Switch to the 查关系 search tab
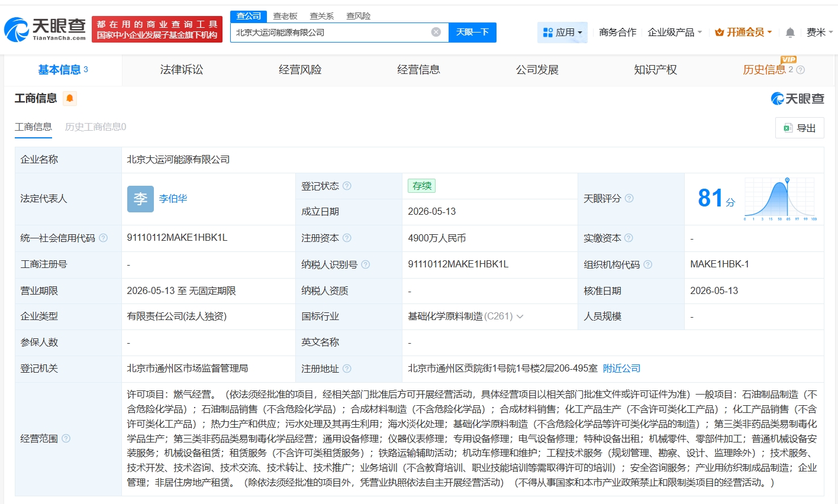838x504 pixels. point(322,16)
